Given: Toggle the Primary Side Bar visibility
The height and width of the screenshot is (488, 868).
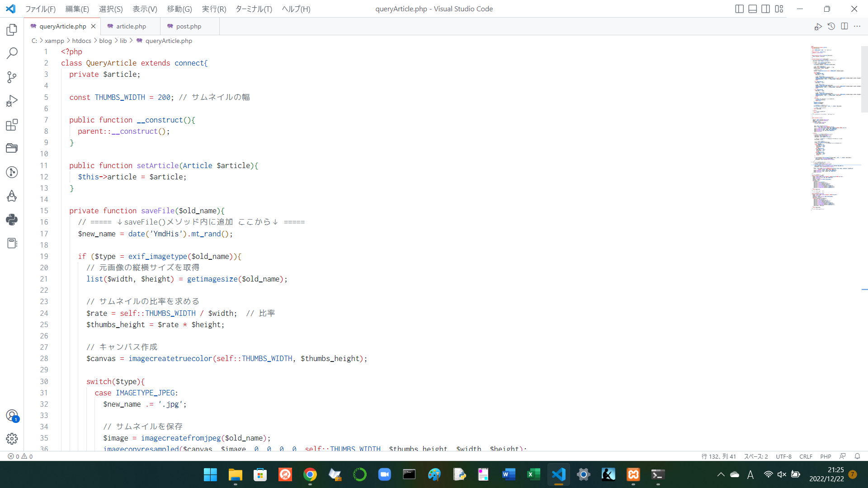Looking at the screenshot, I should point(740,9).
